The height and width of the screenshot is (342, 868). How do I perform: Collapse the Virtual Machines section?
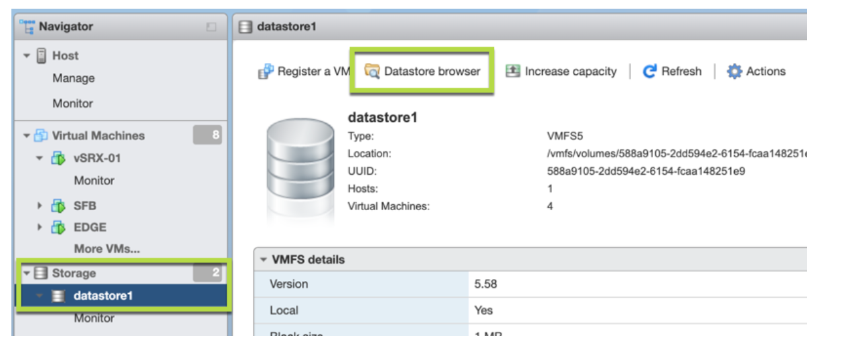point(27,136)
